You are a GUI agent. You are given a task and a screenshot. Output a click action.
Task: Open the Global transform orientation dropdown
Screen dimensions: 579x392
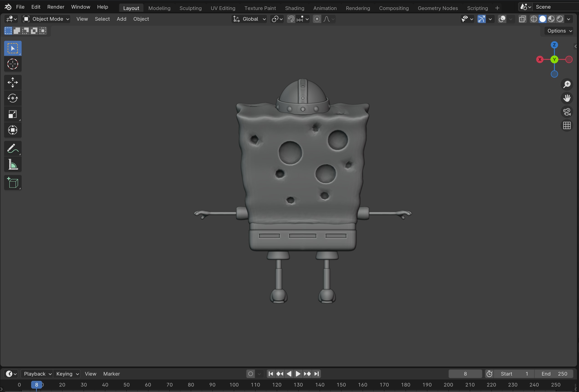tap(249, 19)
